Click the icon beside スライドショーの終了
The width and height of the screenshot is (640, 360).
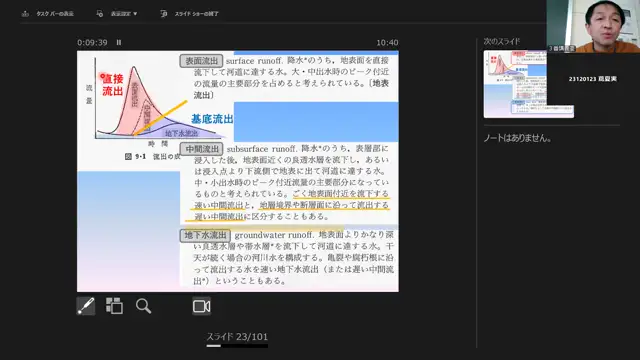[x=164, y=14]
